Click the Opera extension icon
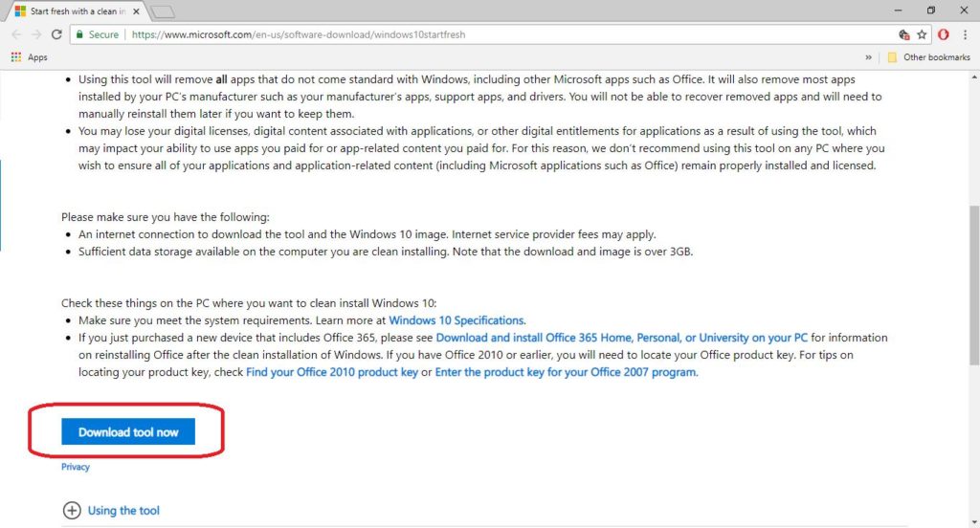This screenshot has width=980, height=528. [x=944, y=34]
